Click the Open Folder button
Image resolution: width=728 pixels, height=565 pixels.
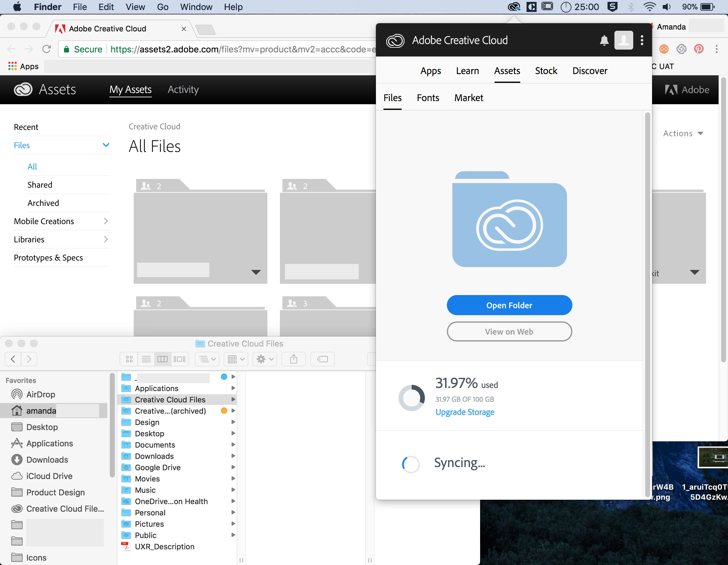click(x=509, y=305)
